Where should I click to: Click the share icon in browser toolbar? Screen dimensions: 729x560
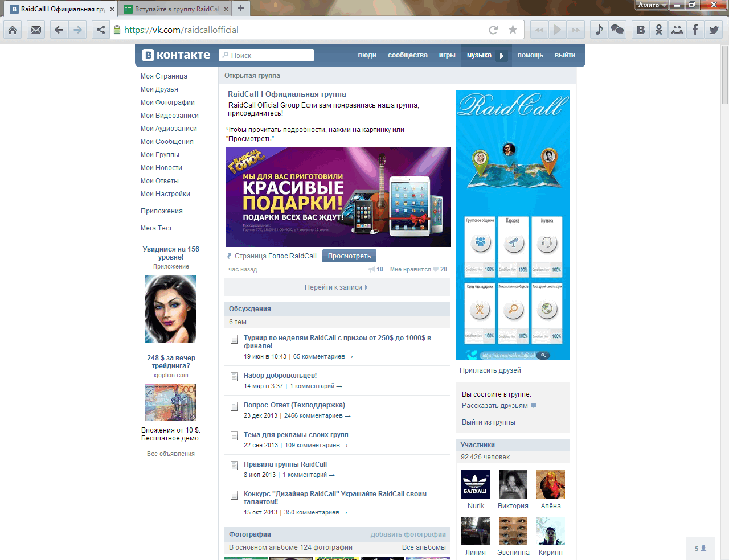point(100,30)
